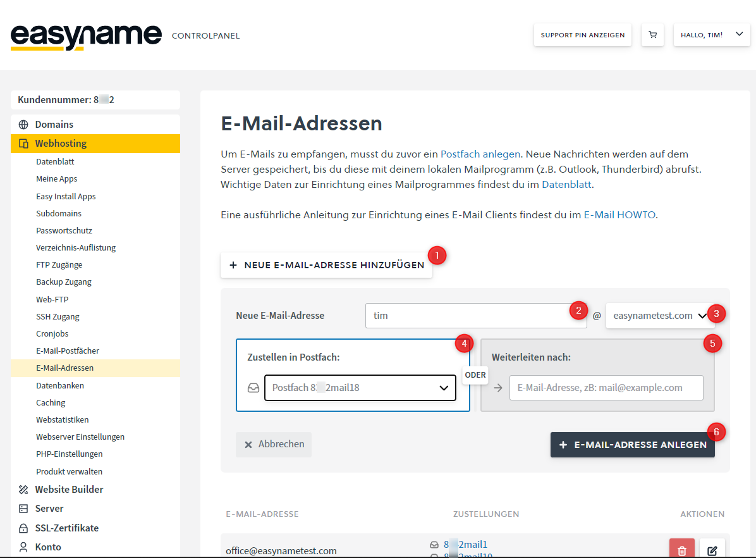
Task: Click the red trash delete icon
Action: tap(681, 550)
